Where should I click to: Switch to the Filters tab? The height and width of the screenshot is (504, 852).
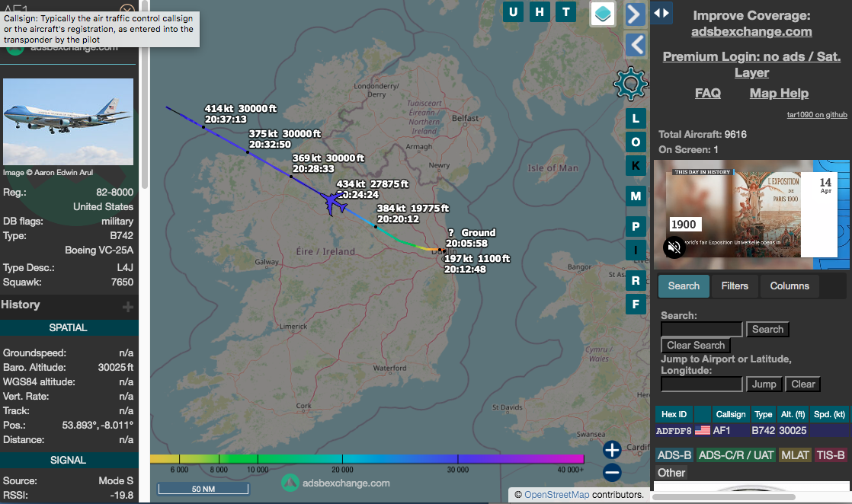(735, 286)
